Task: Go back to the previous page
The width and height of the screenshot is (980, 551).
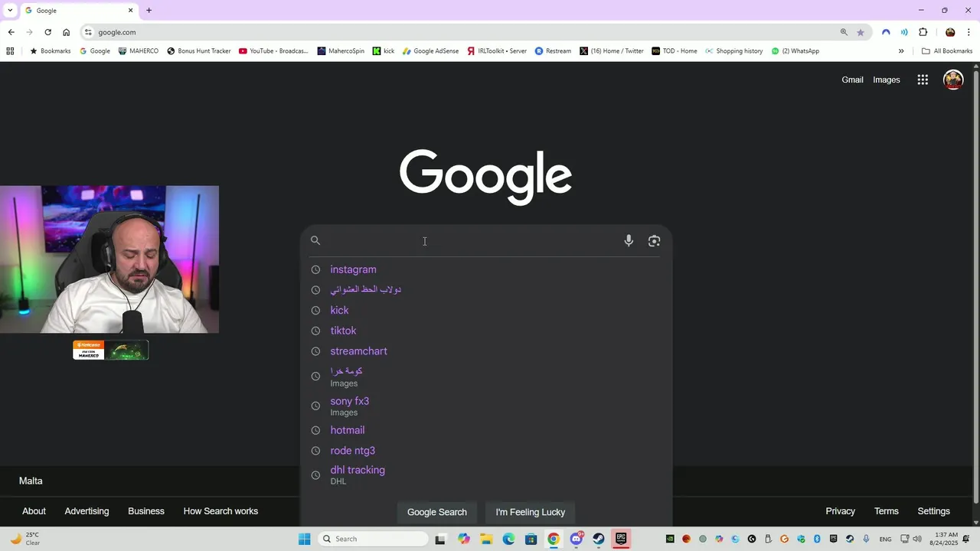Action: [11, 32]
